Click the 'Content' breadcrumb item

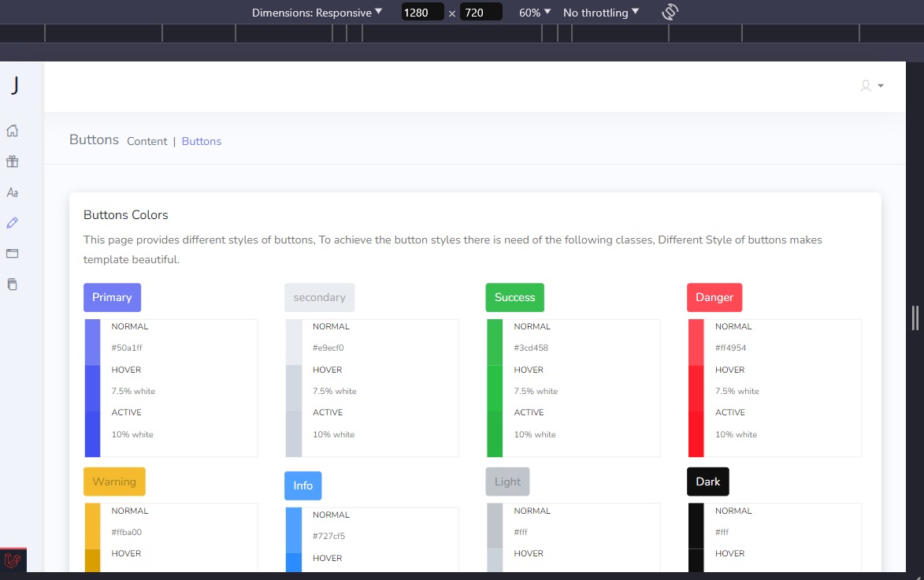pos(147,141)
